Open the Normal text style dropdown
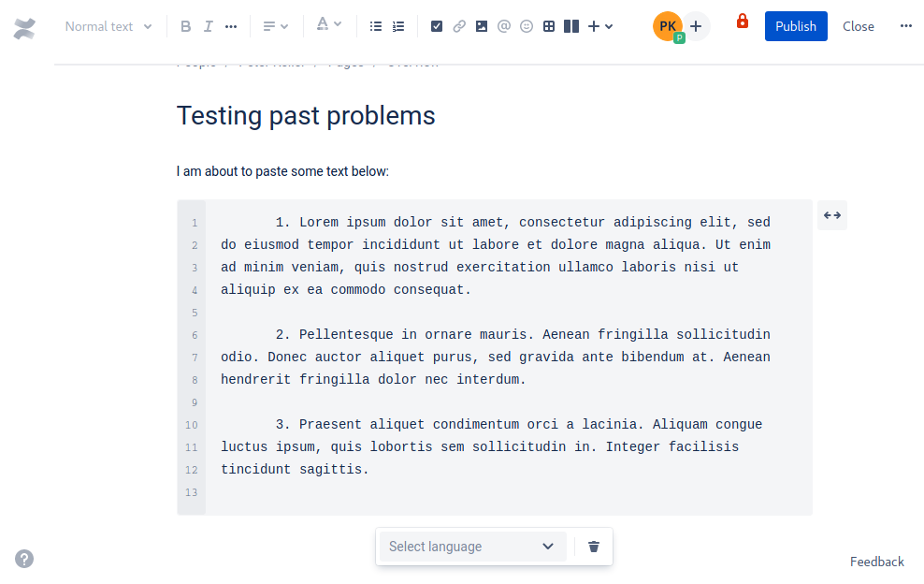924x584 pixels. [x=103, y=26]
